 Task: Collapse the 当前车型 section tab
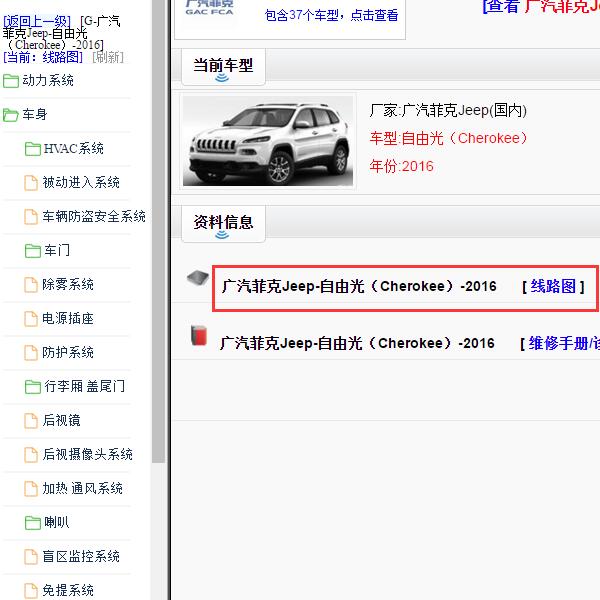click(223, 67)
